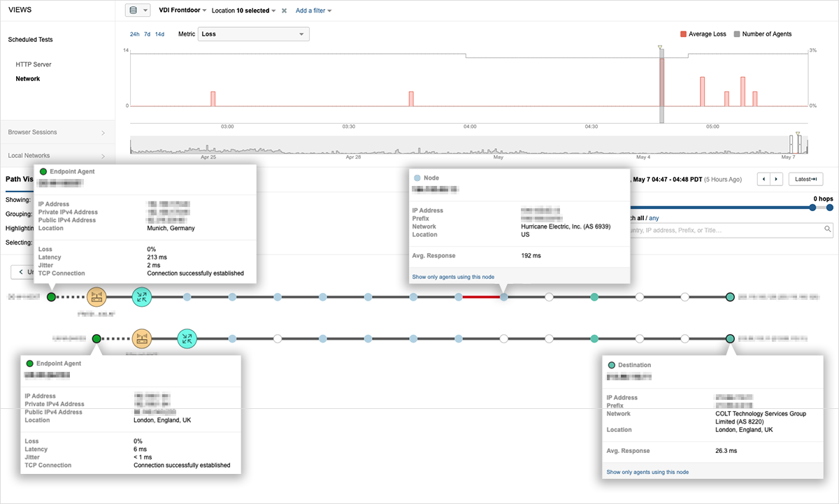Jump to latest data with Latest button
Viewport: 839px width, 504px height.
tap(805, 180)
